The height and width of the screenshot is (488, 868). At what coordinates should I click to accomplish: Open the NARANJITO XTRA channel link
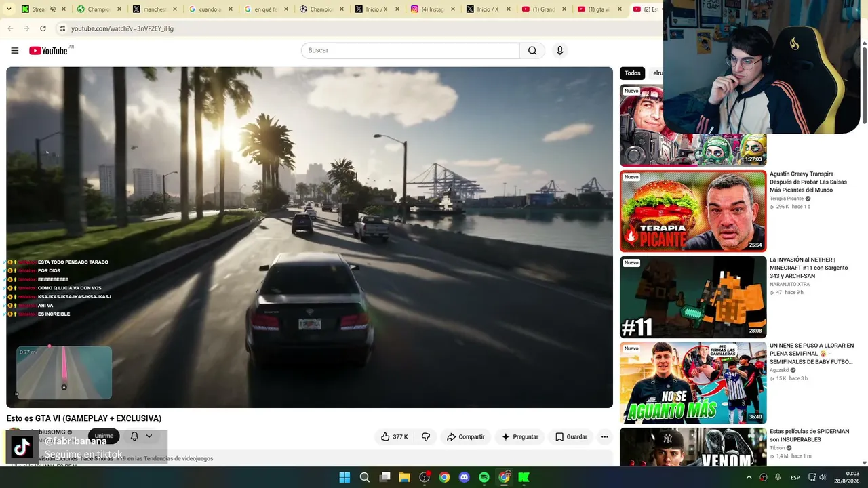point(789,285)
